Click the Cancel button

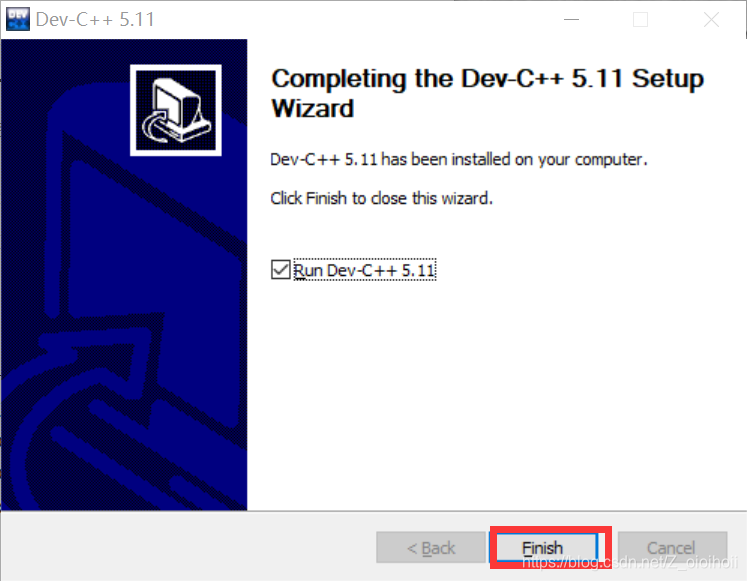pyautogui.click(x=672, y=548)
